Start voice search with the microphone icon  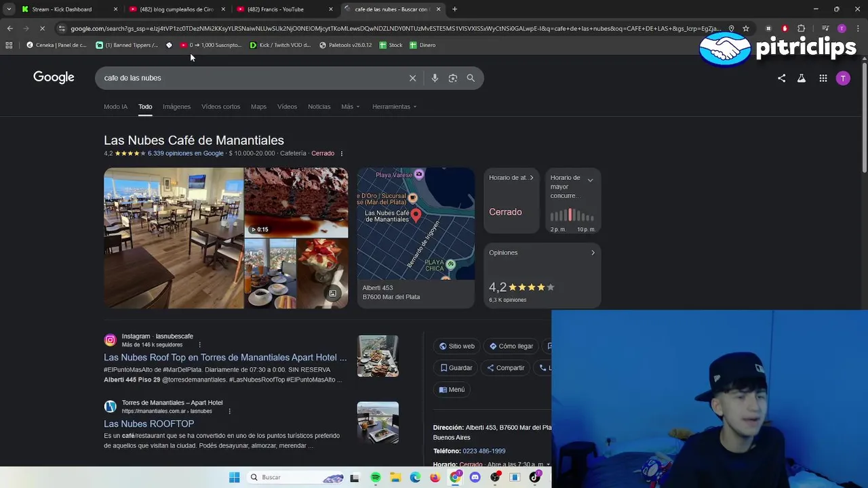[435, 78]
